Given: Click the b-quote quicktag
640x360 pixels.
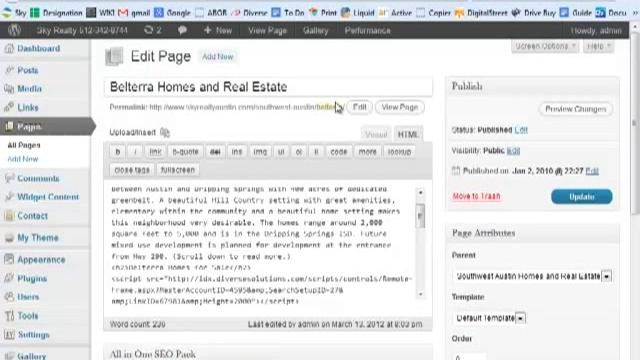Looking at the screenshot, I should click(185, 152).
